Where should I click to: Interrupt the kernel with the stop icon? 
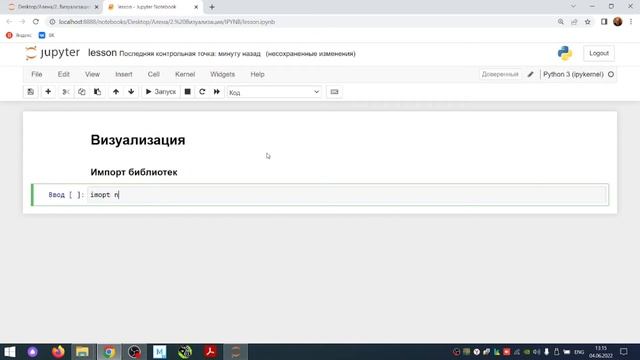187,92
